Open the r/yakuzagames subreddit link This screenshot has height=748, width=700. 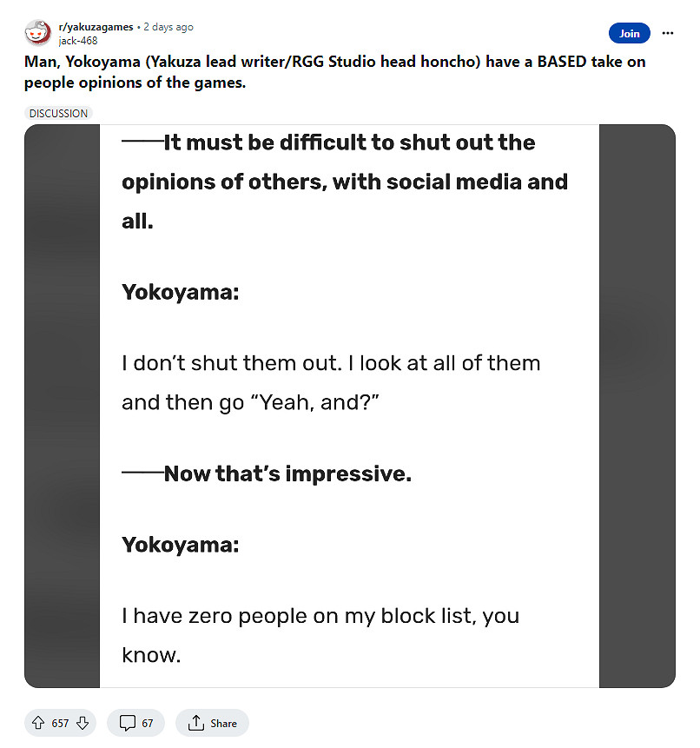96,27
